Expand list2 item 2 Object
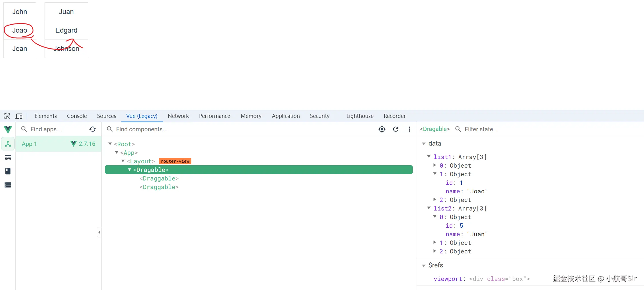The width and height of the screenshot is (644, 290). click(x=435, y=251)
